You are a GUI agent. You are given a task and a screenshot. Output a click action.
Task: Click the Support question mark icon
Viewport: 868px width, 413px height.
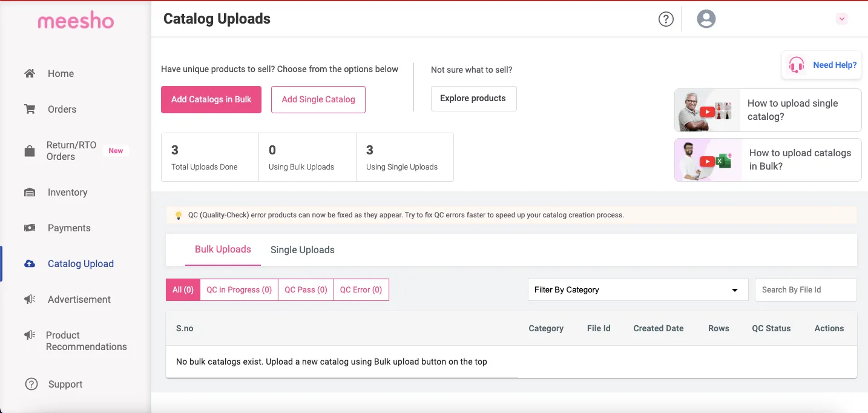(x=31, y=384)
